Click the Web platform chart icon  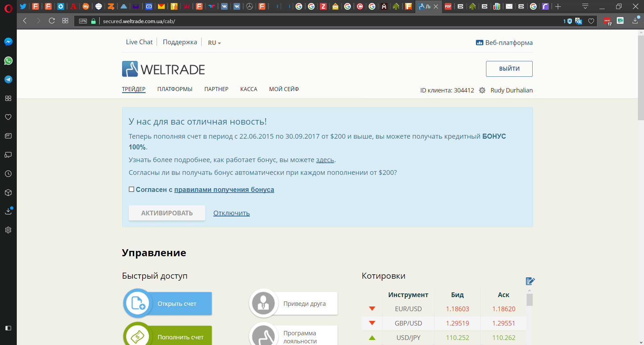(480, 43)
